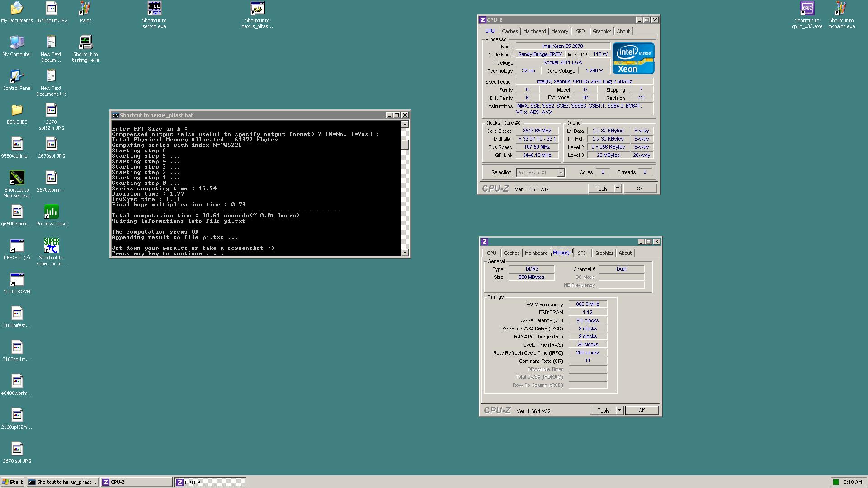Open 2670wprim file icon
This screenshot has height=488, width=868.
point(51,182)
